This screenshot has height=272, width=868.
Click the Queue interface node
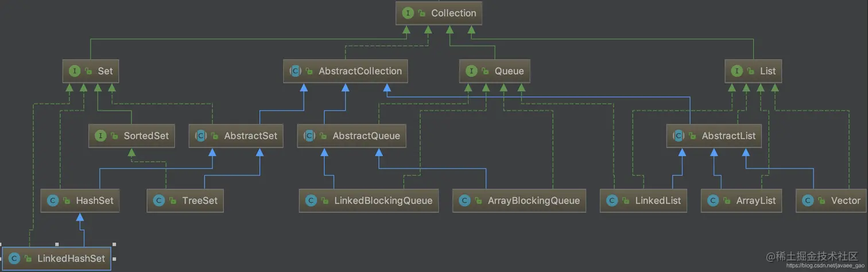[x=495, y=71]
